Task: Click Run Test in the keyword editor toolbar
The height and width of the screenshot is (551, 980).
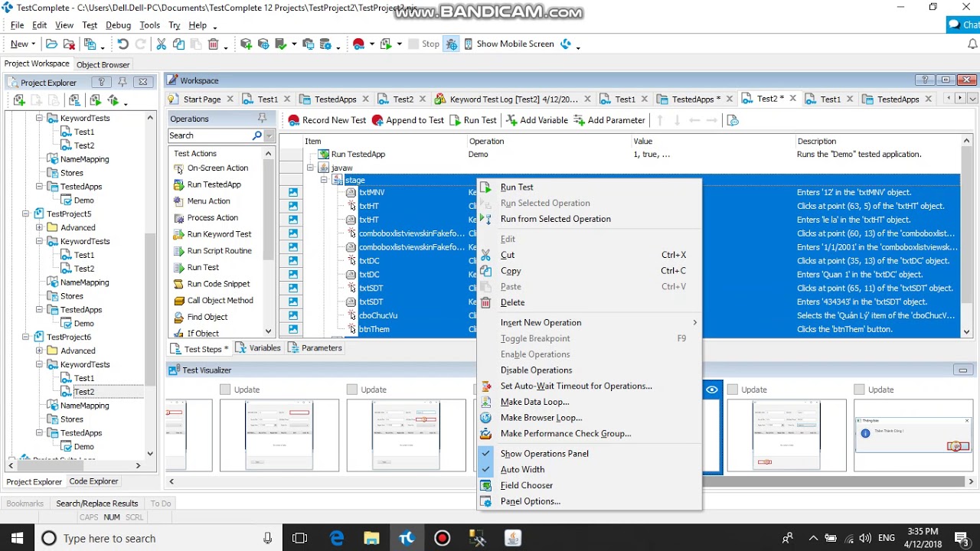Action: click(x=473, y=120)
